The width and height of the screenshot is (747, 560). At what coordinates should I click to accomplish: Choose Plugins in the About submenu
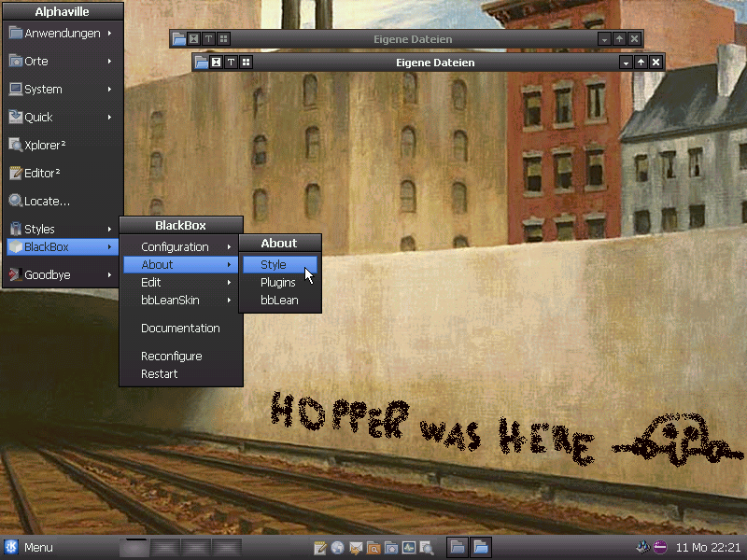pyautogui.click(x=280, y=283)
